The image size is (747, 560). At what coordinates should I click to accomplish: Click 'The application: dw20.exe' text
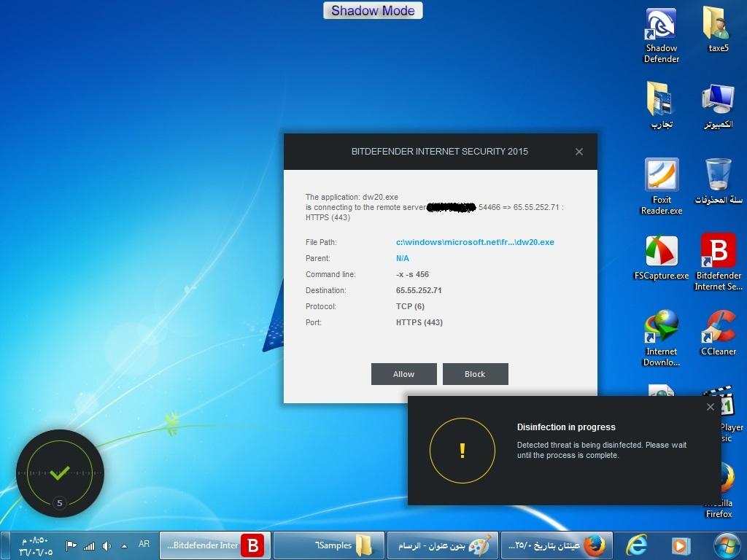(352, 197)
